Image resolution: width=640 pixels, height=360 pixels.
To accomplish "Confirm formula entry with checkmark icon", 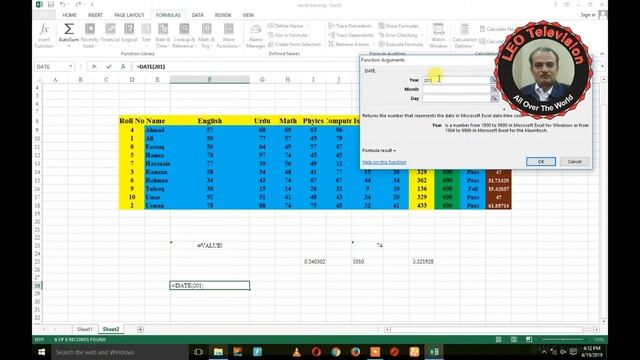I will tap(109, 67).
